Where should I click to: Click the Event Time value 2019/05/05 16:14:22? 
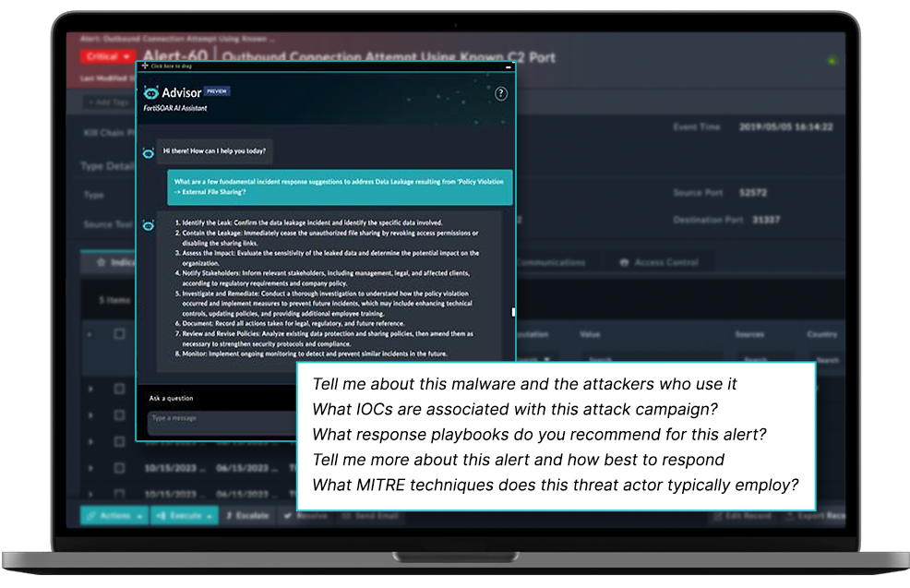click(785, 127)
